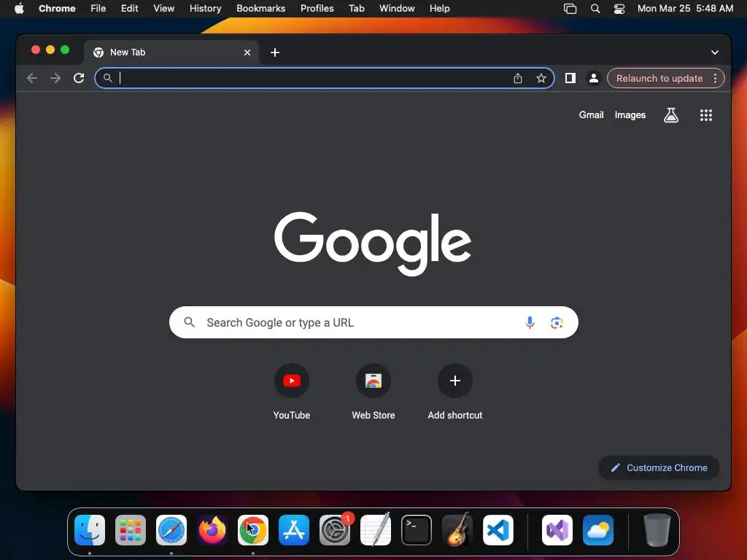The width and height of the screenshot is (747, 560).
Task: Click the share icon in the address bar
Action: (x=518, y=78)
